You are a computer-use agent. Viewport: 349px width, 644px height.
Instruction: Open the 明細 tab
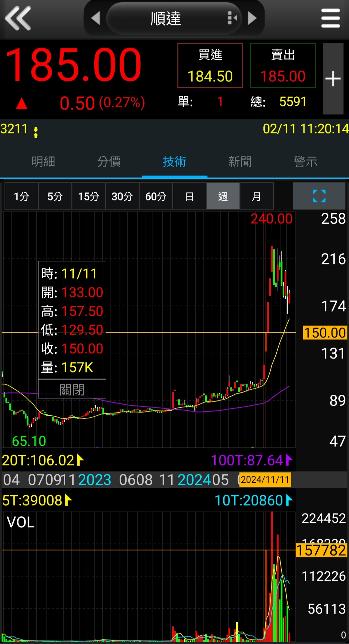[43, 161]
